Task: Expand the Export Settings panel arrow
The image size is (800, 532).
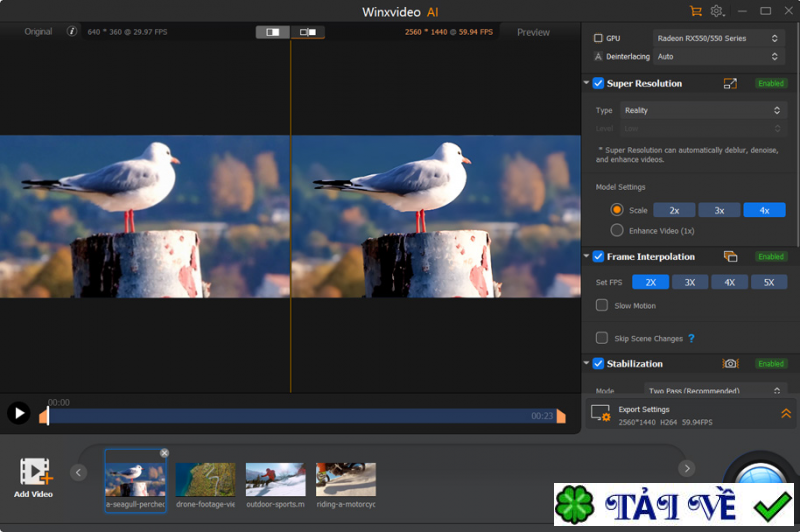Action: click(x=786, y=413)
